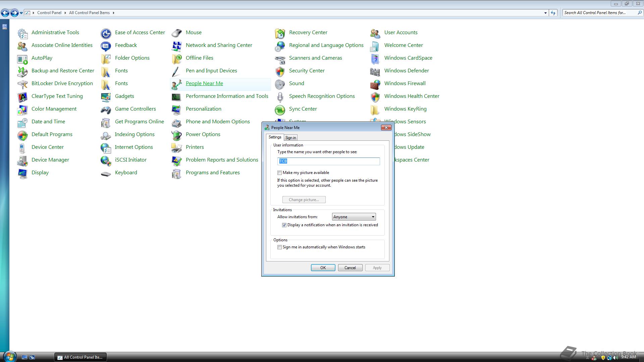Click the Ease of Access Center icon

106,33
